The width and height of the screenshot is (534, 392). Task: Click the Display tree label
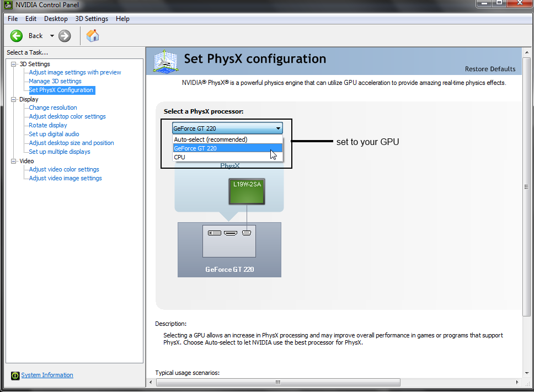(x=29, y=99)
